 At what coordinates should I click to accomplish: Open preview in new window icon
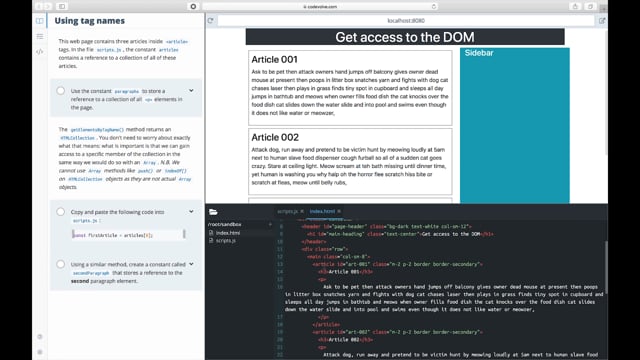[x=602, y=20]
